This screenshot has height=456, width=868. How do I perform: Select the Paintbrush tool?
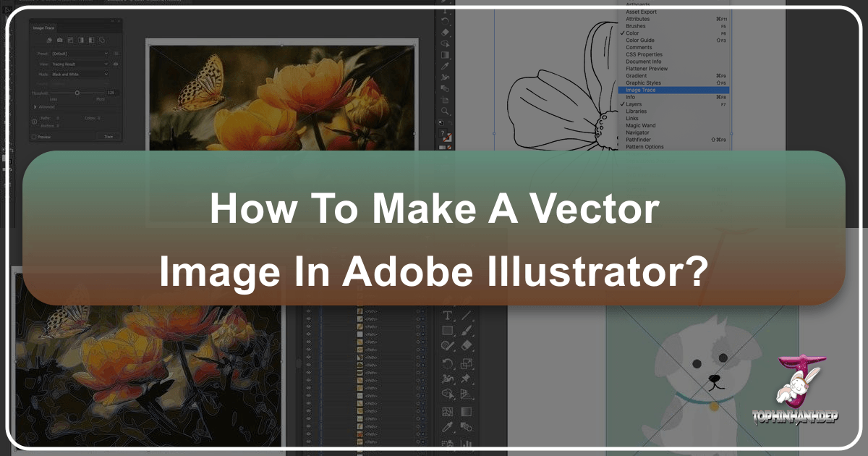467,331
